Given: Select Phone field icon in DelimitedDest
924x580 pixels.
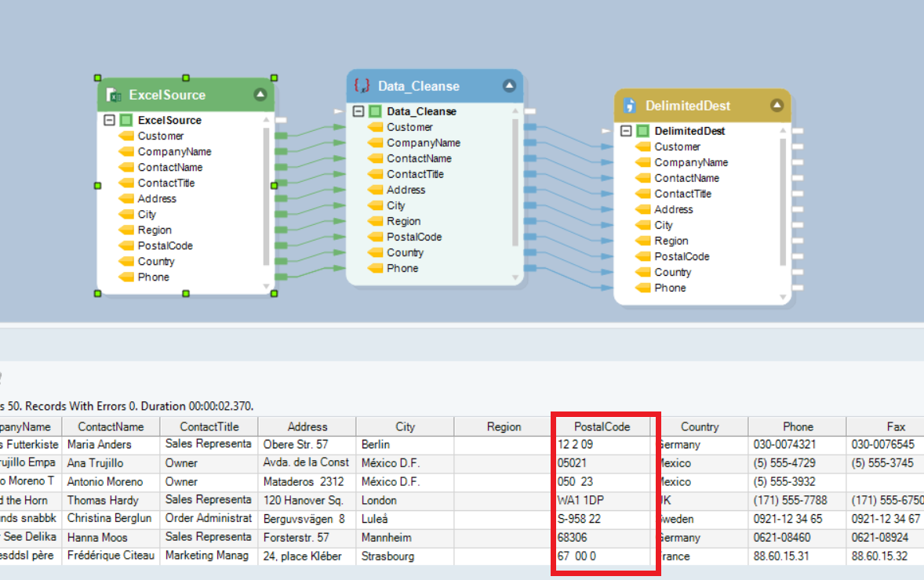Looking at the screenshot, I should click(x=643, y=288).
